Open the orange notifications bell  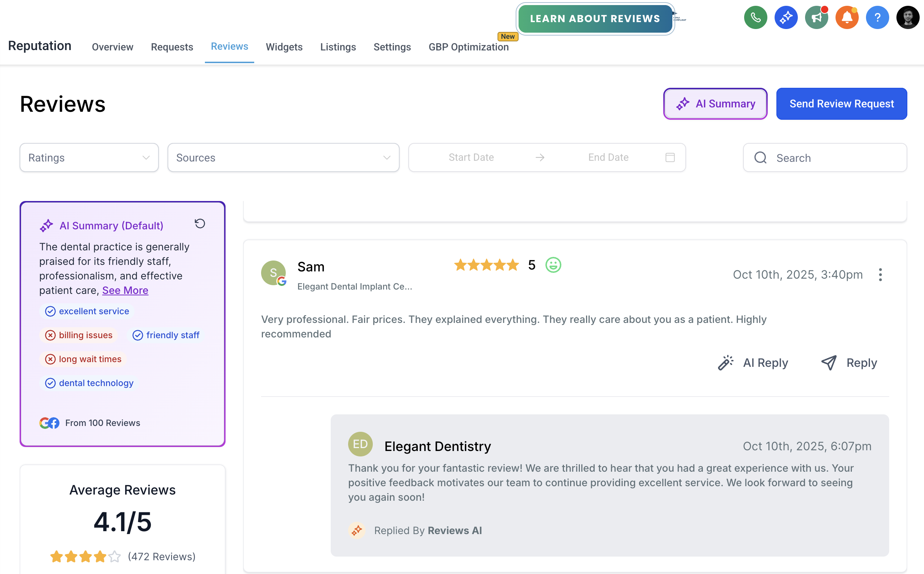847,18
